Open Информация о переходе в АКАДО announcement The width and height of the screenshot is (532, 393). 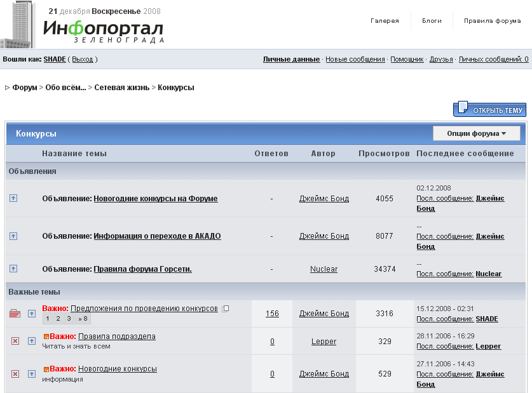[x=157, y=236]
